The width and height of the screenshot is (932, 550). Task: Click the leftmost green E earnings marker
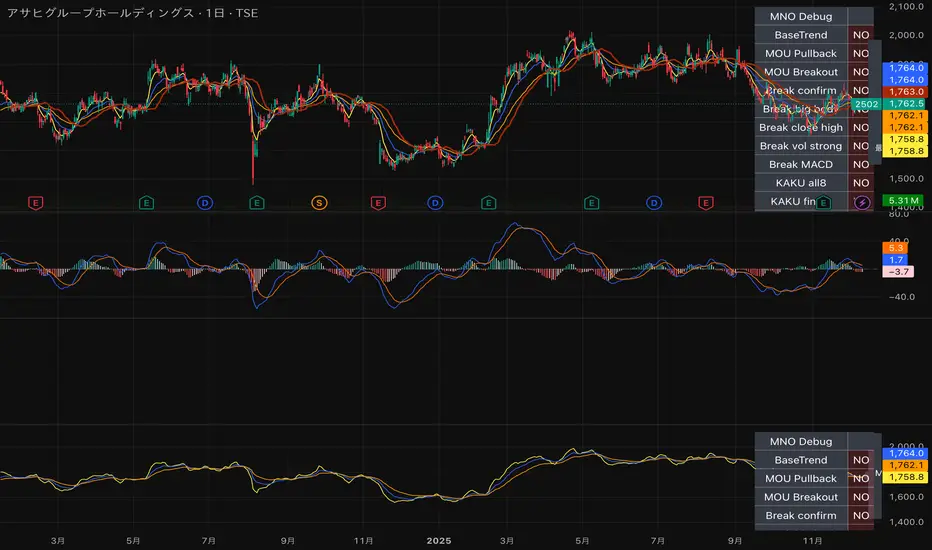(x=147, y=203)
